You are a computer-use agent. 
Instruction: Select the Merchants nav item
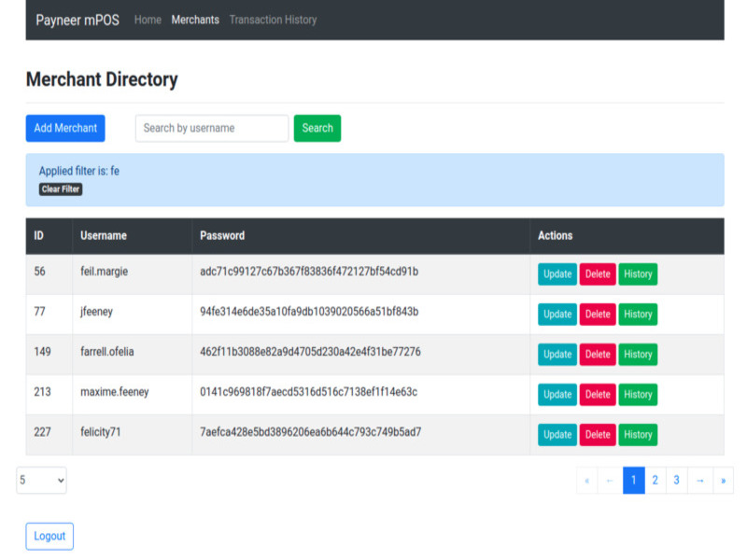click(x=195, y=20)
